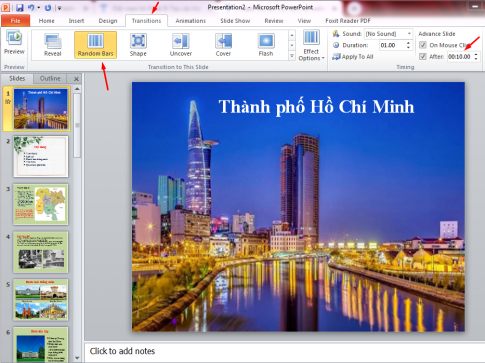Viewport: 485px width, 363px height.
Task: Click the After time field 00:10.00
Action: pos(460,57)
